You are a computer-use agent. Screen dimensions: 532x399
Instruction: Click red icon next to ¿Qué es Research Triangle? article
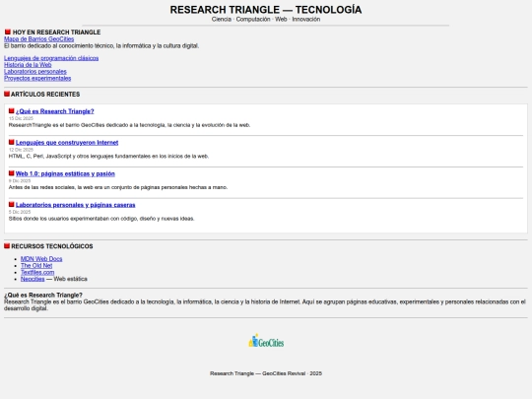pyautogui.click(x=11, y=110)
